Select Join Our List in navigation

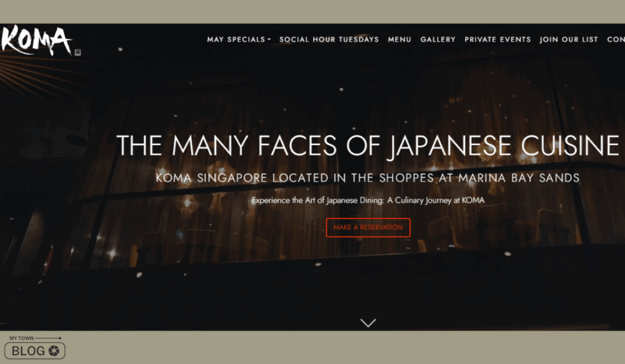569,40
